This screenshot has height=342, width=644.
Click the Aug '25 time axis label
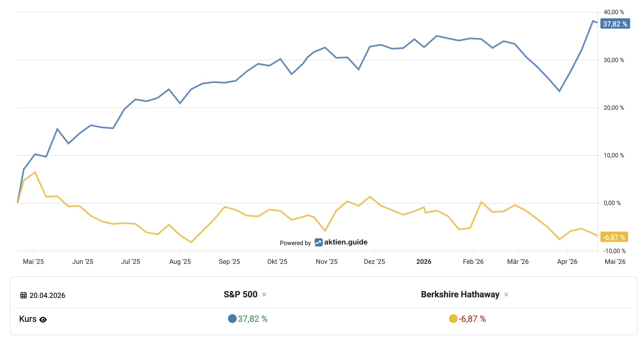point(180,262)
